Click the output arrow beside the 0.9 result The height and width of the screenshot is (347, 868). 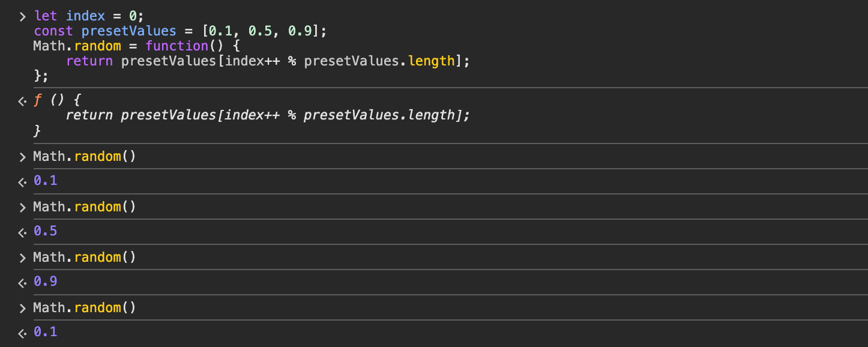pos(23,283)
